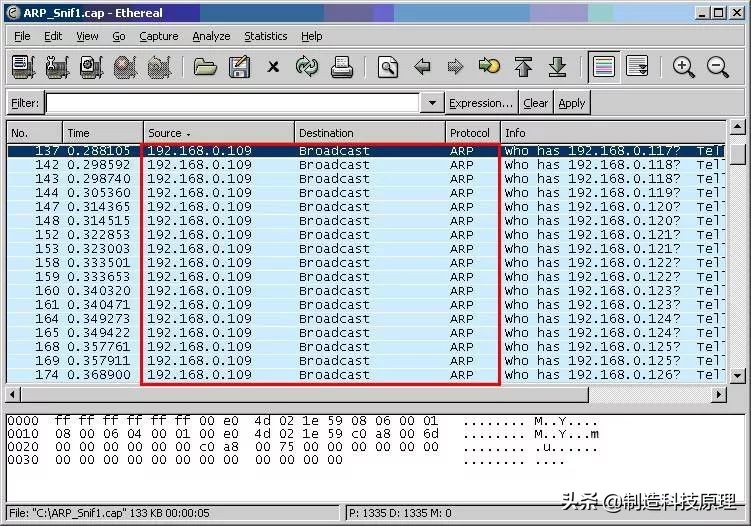Select packet 142 at time 0.298592
This screenshot has width=751, height=526.
(366, 165)
